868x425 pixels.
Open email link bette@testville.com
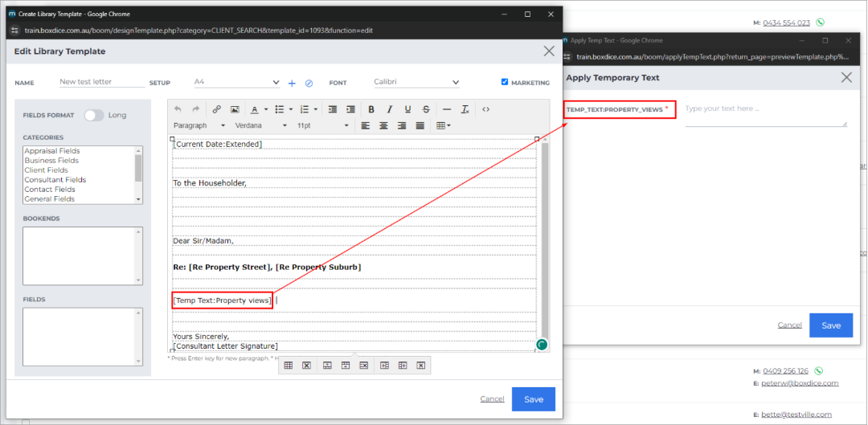point(796,415)
